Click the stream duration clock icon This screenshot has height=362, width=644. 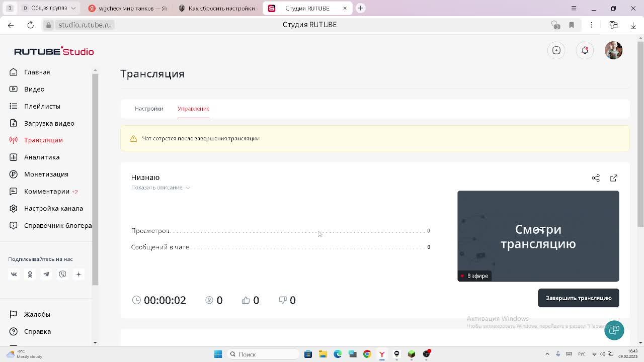136,300
